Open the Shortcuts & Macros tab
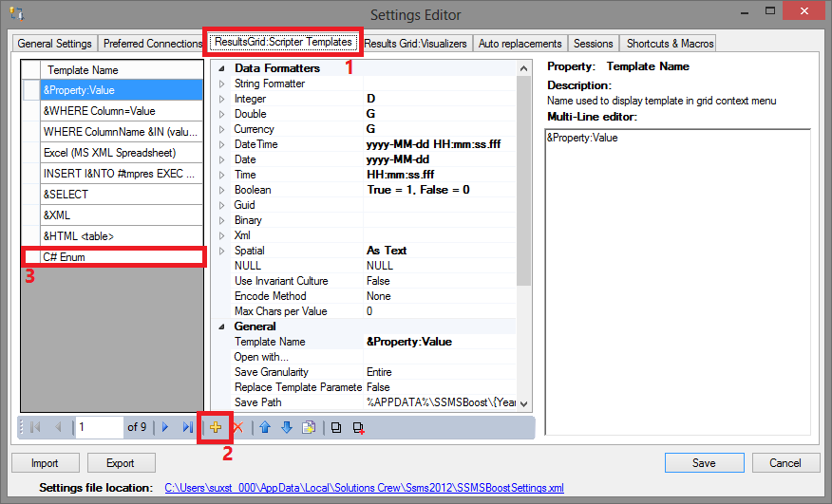Screen dimensions: 832x504 [x=668, y=44]
